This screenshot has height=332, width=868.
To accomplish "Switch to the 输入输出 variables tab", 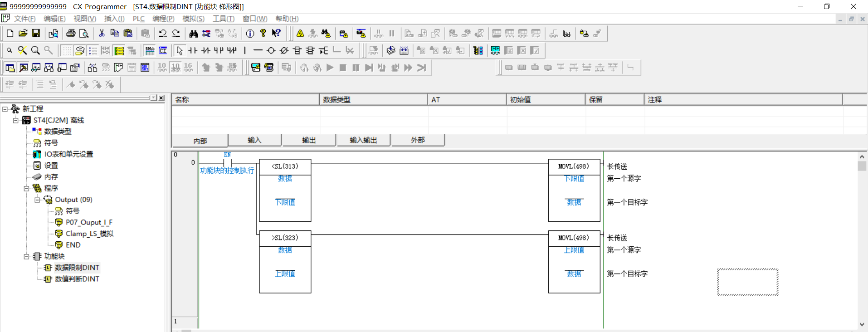I will 363,140.
